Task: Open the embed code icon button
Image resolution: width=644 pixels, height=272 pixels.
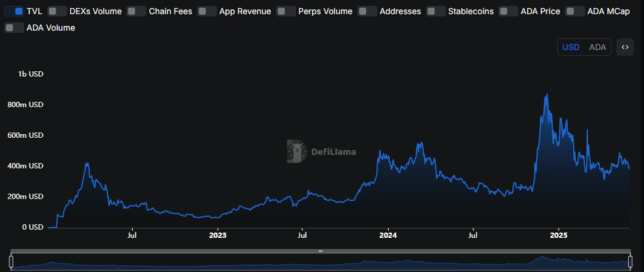Action: [x=625, y=47]
